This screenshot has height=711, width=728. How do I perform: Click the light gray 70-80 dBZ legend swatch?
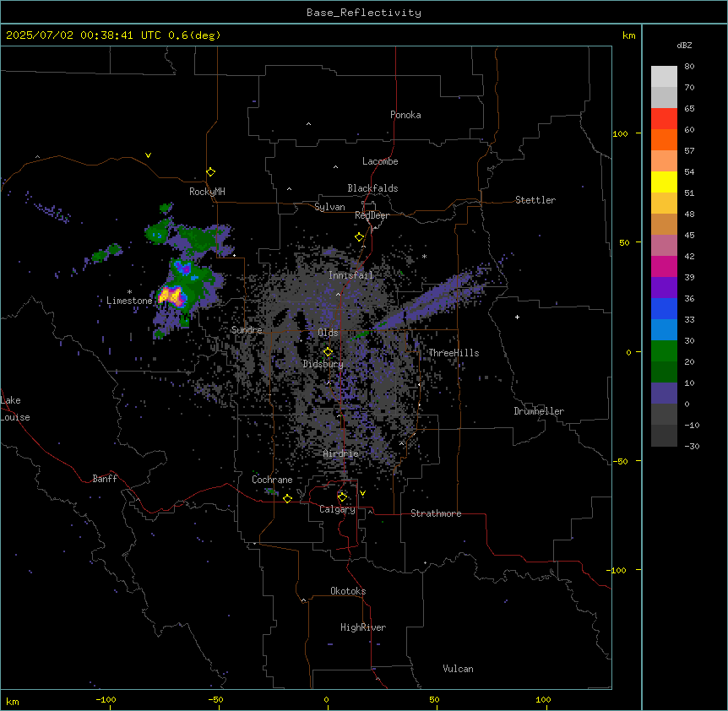[664, 77]
